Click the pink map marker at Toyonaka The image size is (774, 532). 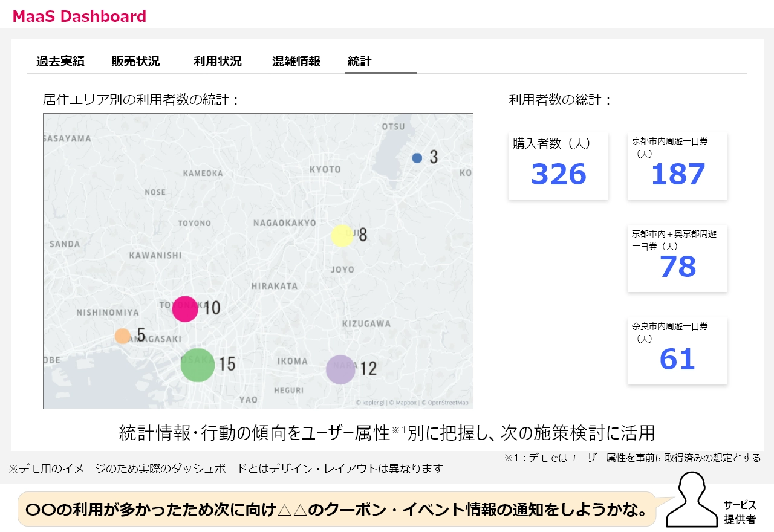[185, 308]
